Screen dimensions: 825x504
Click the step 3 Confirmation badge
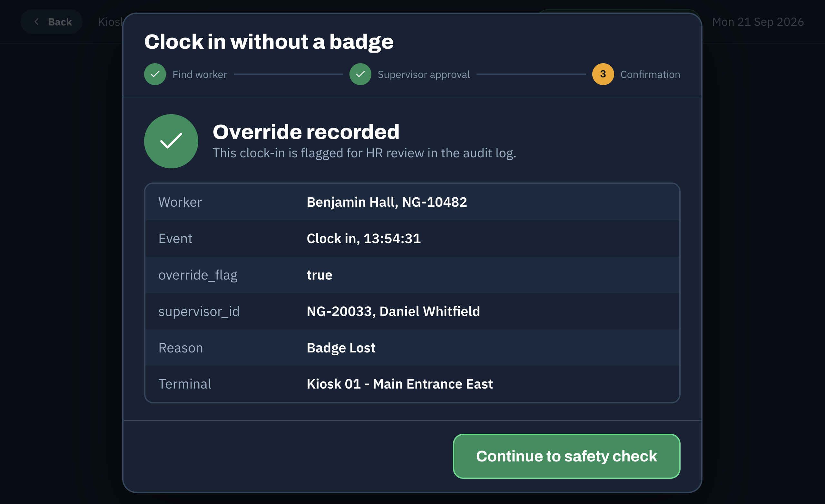click(603, 74)
